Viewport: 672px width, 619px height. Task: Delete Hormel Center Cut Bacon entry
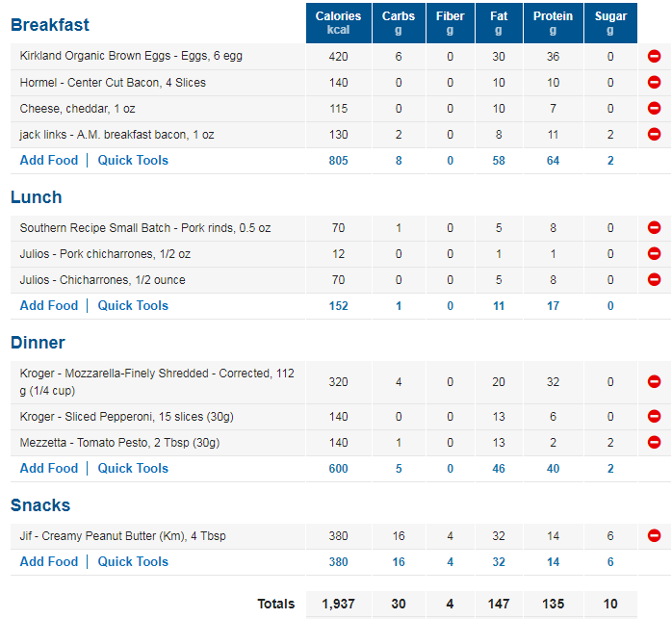point(654,82)
